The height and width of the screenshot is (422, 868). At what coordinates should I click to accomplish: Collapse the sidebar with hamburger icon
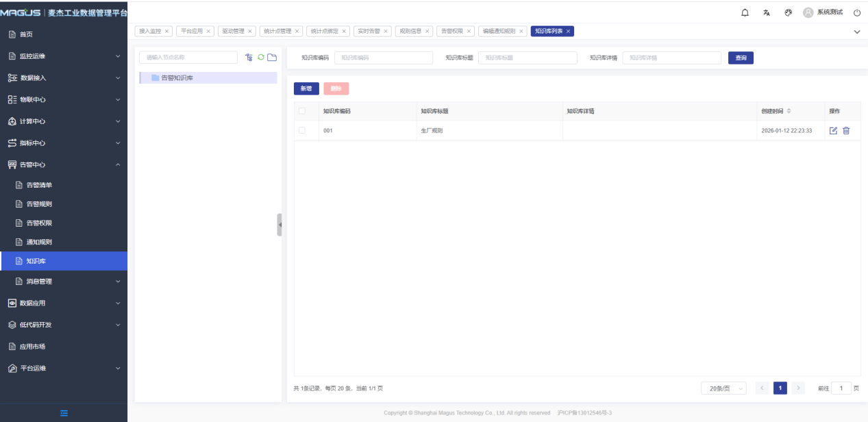[64, 412]
